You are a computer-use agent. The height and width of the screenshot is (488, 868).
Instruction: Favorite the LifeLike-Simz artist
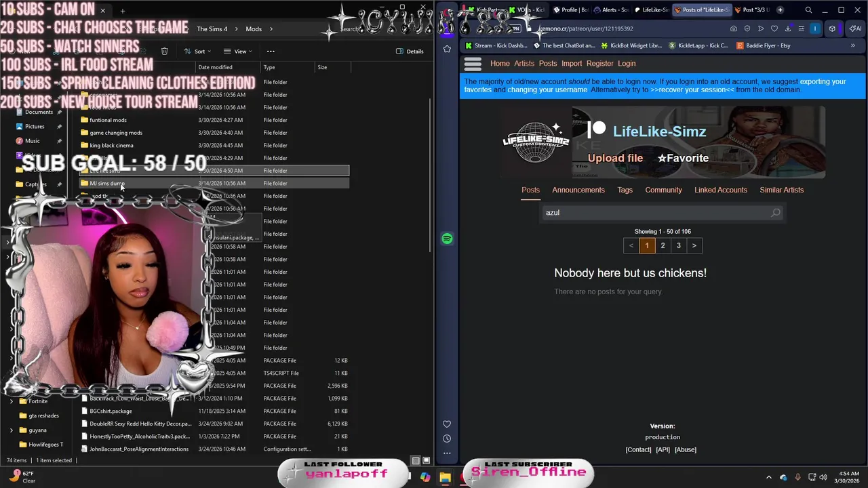pyautogui.click(x=683, y=158)
